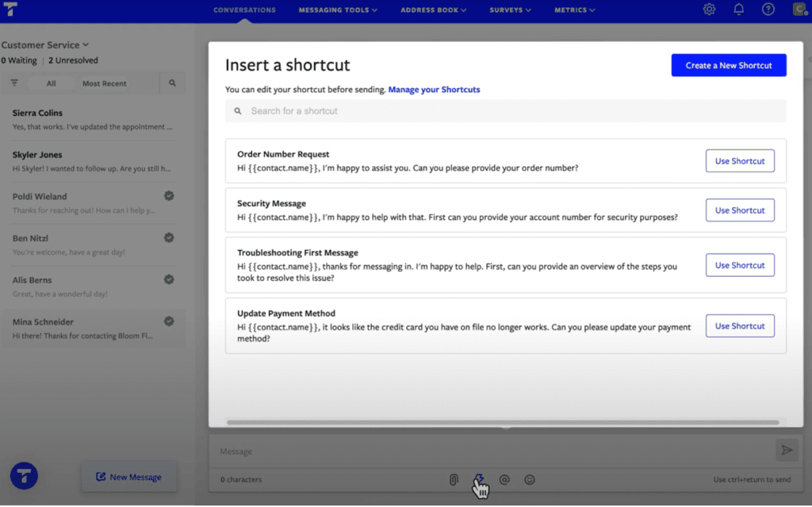Expand the Messaging Tools menu
This screenshot has width=812, height=507.
pyautogui.click(x=338, y=10)
